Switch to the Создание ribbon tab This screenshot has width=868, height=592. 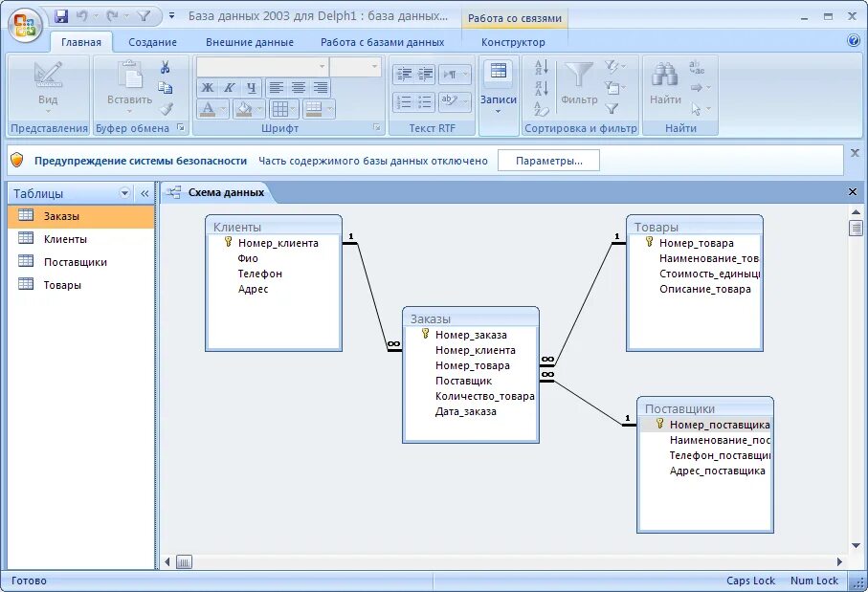click(x=152, y=42)
